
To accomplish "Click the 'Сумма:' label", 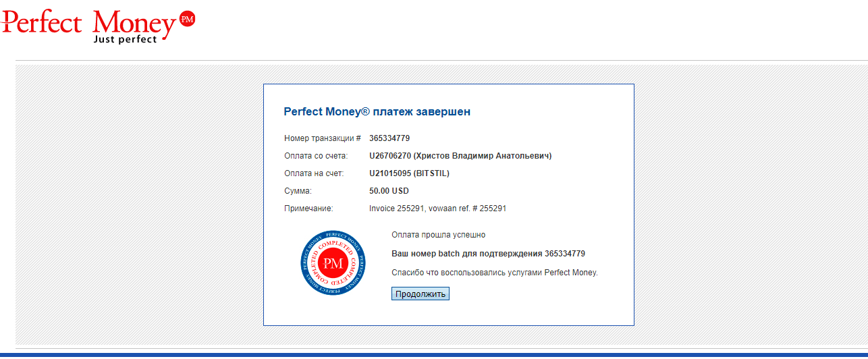I will click(298, 191).
